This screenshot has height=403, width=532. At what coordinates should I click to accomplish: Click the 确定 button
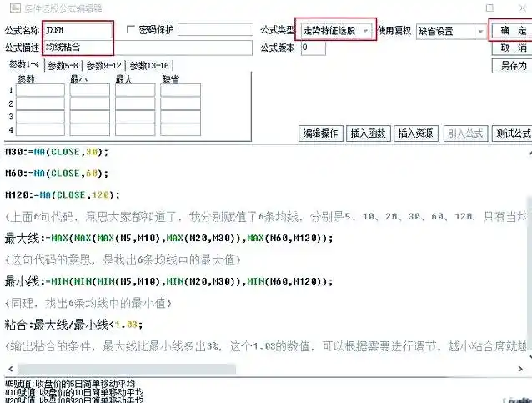point(513,31)
